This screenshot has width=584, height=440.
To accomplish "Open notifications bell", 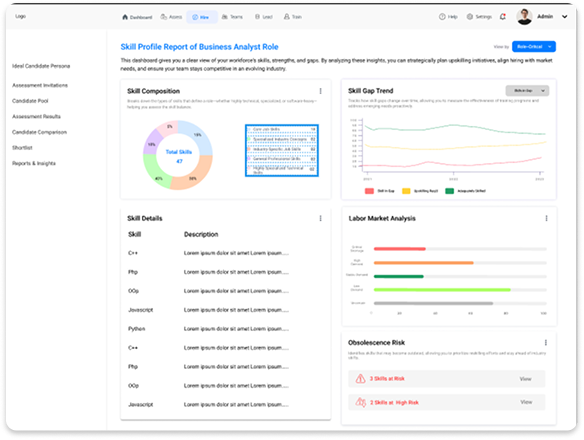I will (x=503, y=17).
